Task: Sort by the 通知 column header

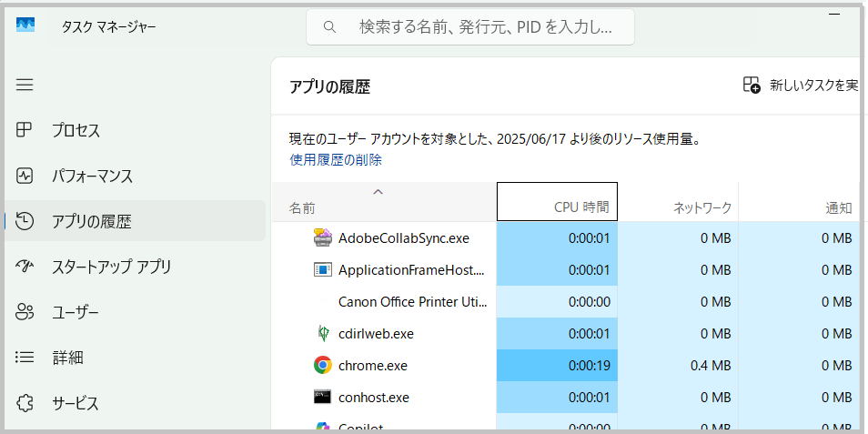Action: (801, 201)
